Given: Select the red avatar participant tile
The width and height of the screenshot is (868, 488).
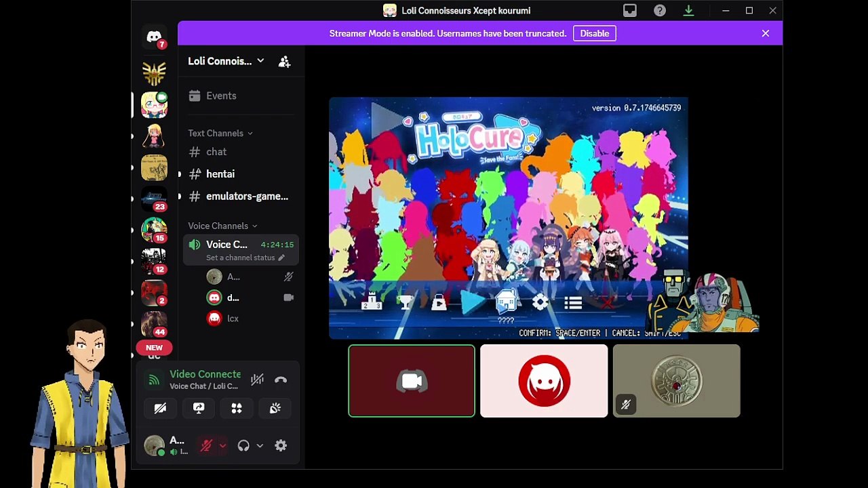Looking at the screenshot, I should [x=544, y=381].
